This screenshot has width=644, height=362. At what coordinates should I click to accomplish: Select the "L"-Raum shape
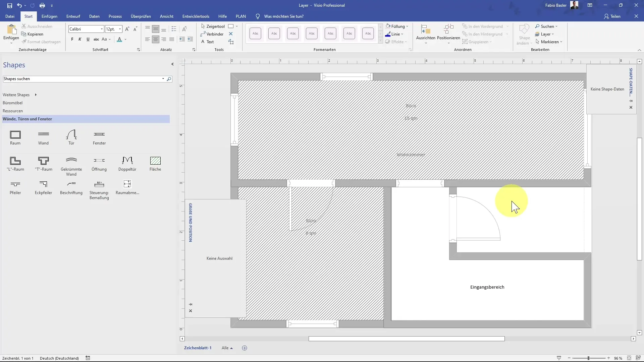pyautogui.click(x=15, y=164)
